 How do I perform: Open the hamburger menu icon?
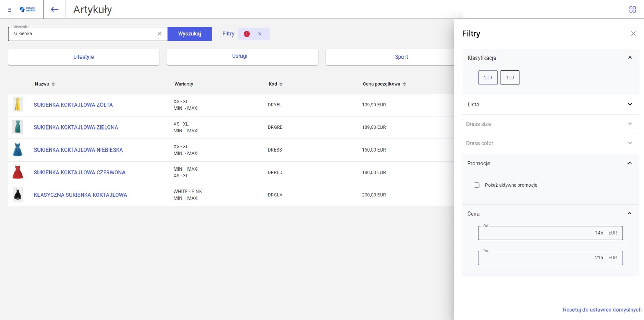[9, 10]
